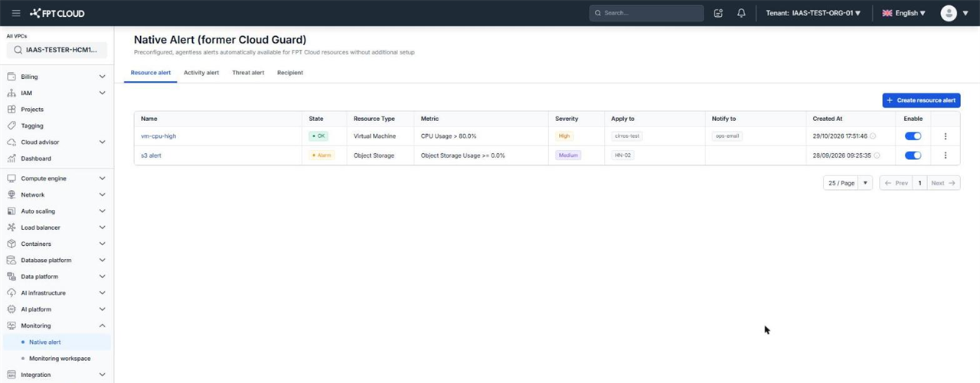
Task: Open the notifications bell icon
Action: coord(741,13)
